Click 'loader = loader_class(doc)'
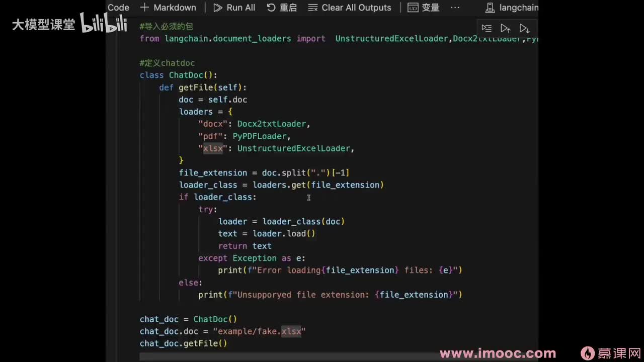 (x=281, y=221)
